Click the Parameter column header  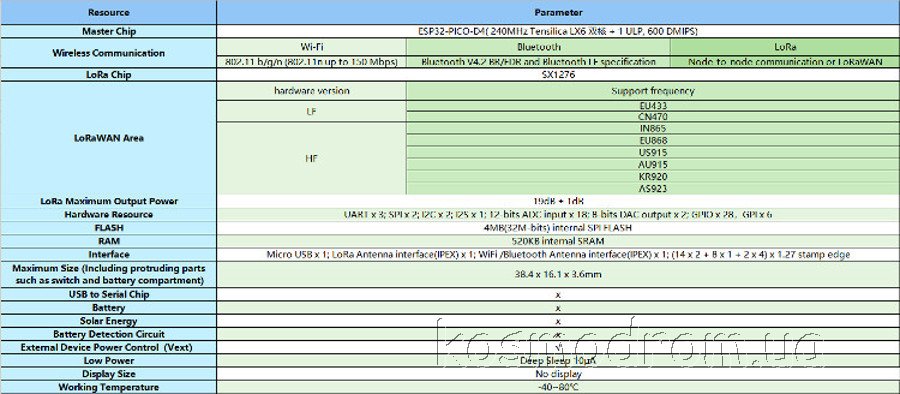click(x=558, y=12)
